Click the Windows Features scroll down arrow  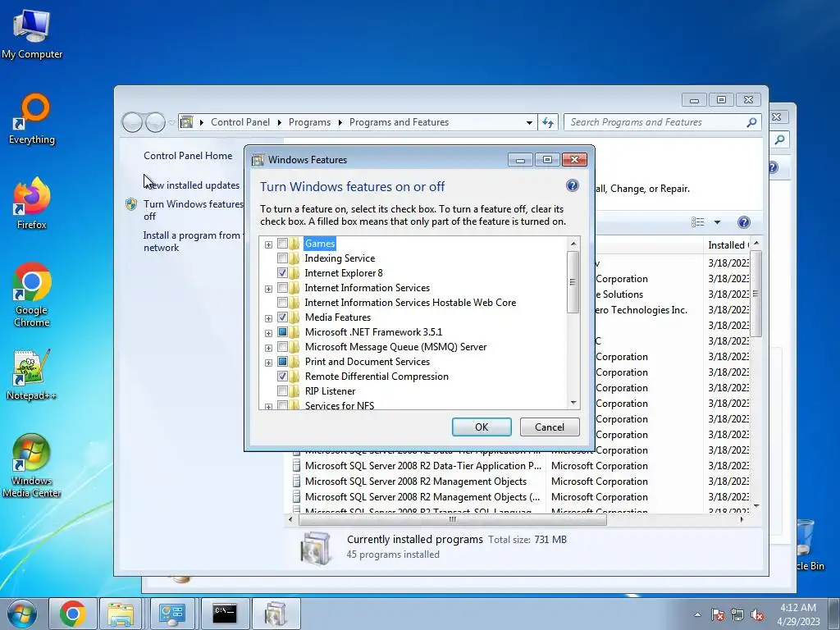tap(573, 403)
